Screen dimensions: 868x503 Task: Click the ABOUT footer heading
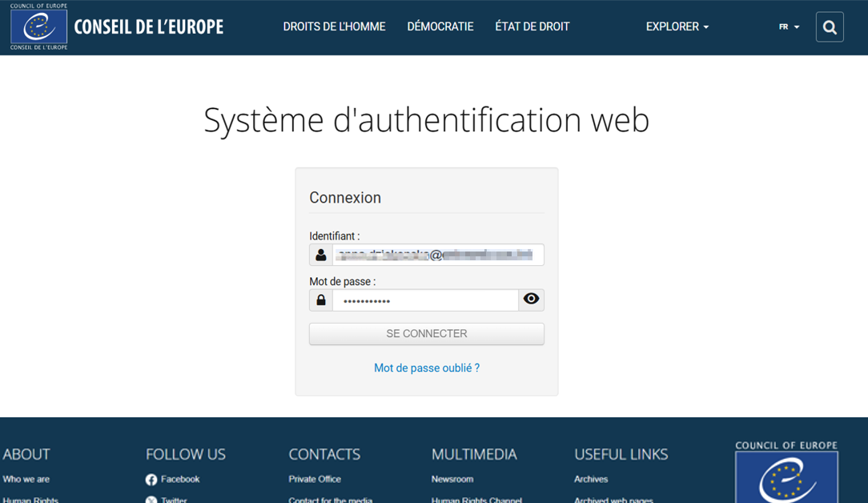[26, 454]
